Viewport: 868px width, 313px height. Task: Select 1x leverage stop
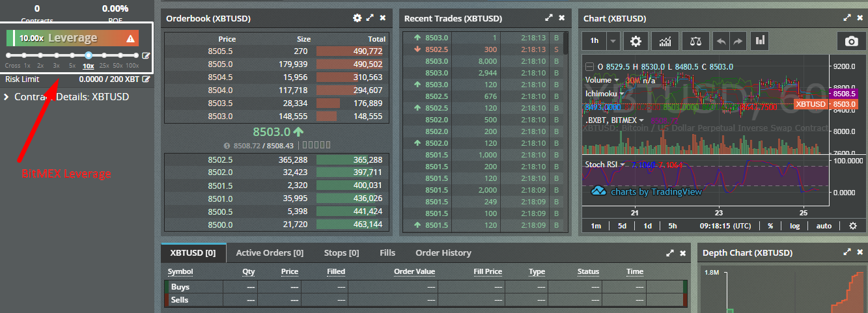[x=27, y=65]
